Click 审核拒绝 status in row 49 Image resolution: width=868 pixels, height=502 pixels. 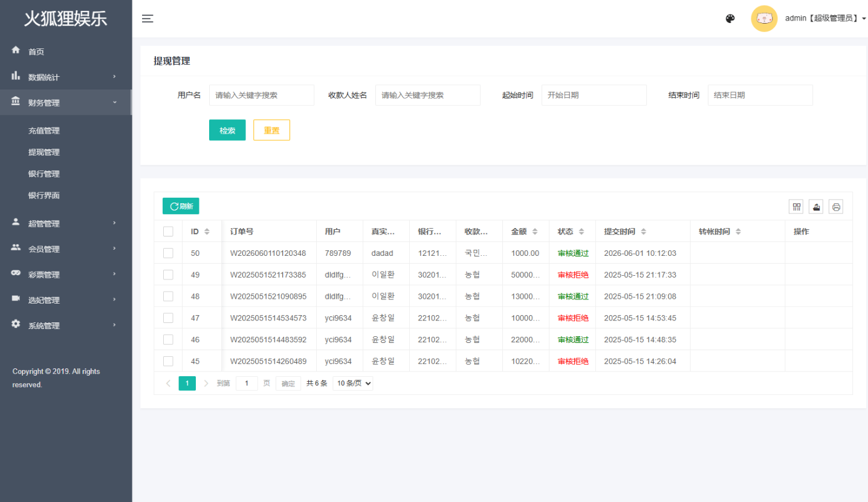pos(573,275)
